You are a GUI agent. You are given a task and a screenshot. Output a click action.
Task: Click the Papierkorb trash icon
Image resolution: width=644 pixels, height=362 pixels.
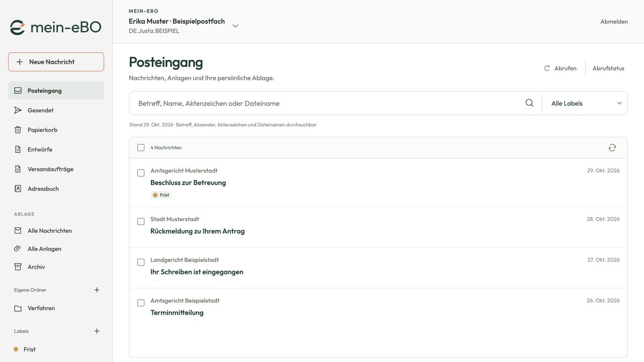[x=18, y=130]
